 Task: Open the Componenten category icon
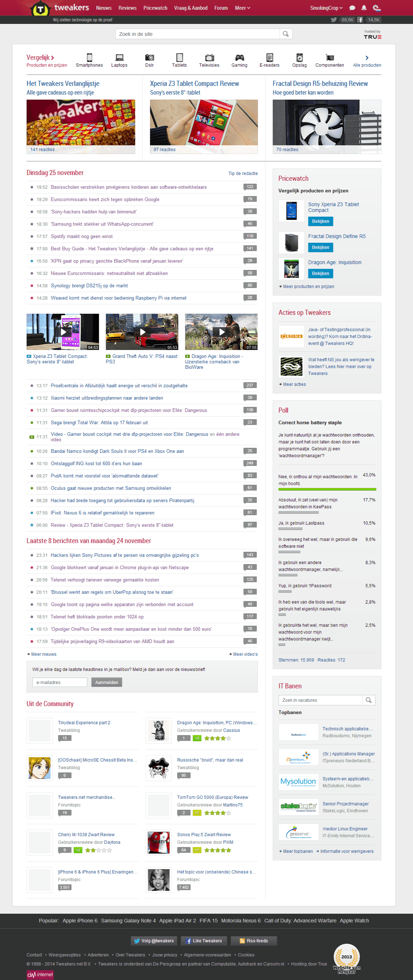coord(329,58)
